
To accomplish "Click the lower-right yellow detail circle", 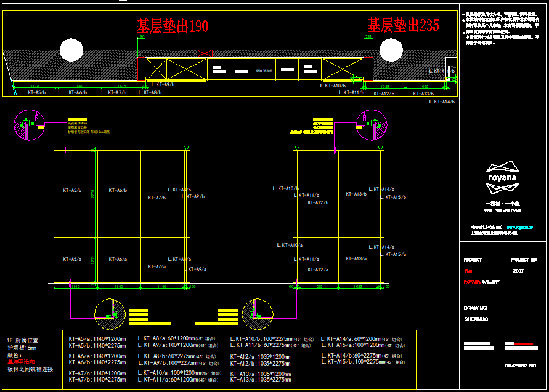I will (x=258, y=314).
